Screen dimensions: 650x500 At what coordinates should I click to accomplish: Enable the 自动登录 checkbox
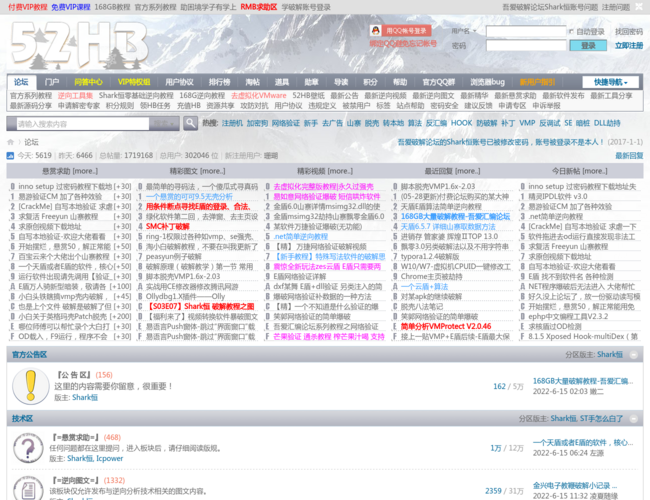570,32
